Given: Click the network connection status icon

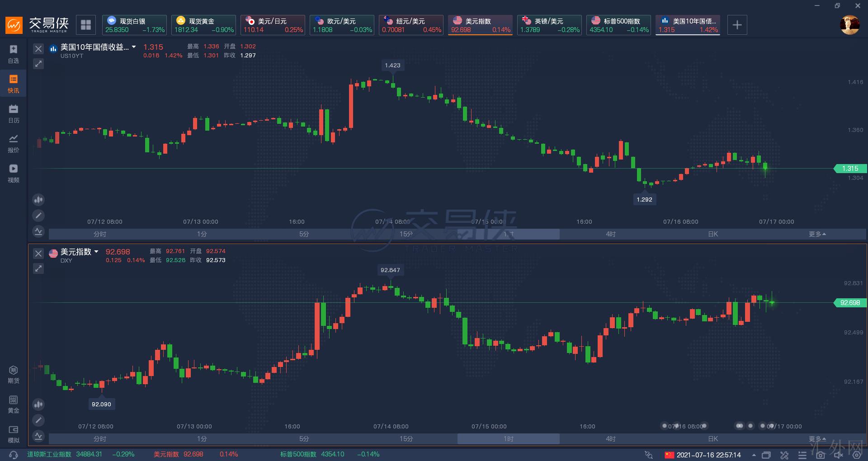Looking at the screenshot, I should pos(649,455).
